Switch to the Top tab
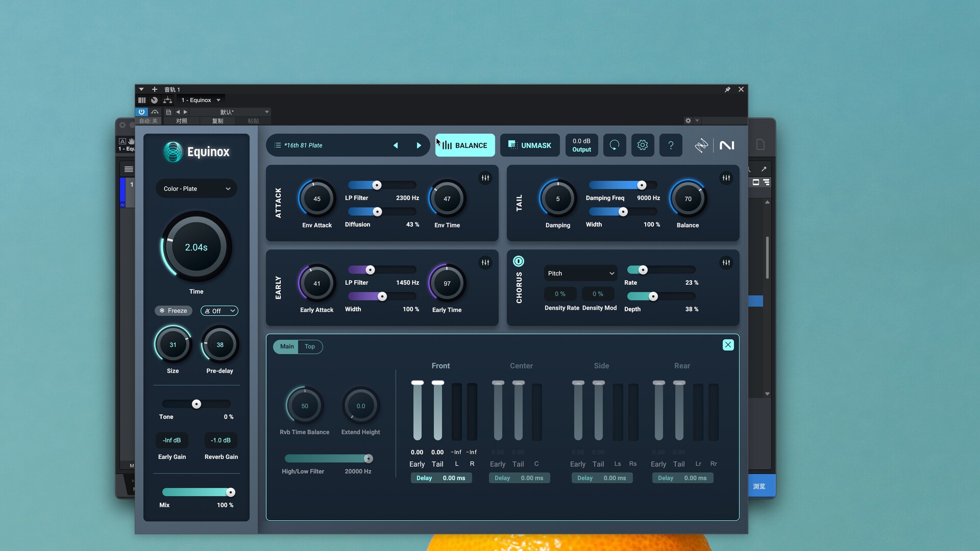Viewport: 980px width, 551px height. (x=310, y=346)
